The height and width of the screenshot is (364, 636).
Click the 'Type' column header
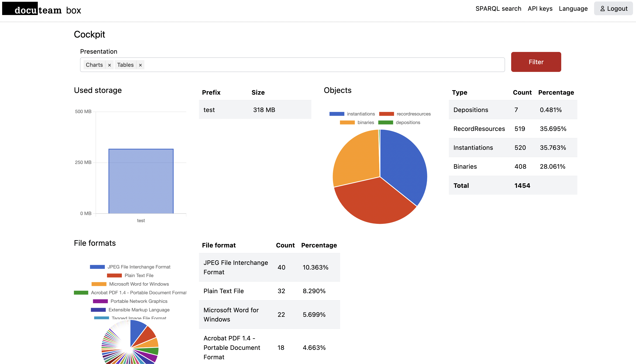click(x=459, y=93)
